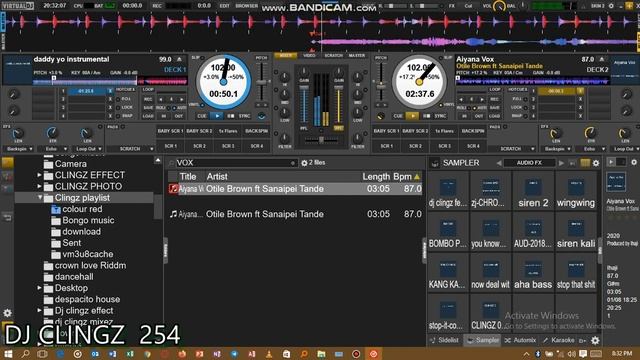This screenshot has width=640, height=360.
Task: Click CUE button on deck 2
Action: (x=398, y=116)
